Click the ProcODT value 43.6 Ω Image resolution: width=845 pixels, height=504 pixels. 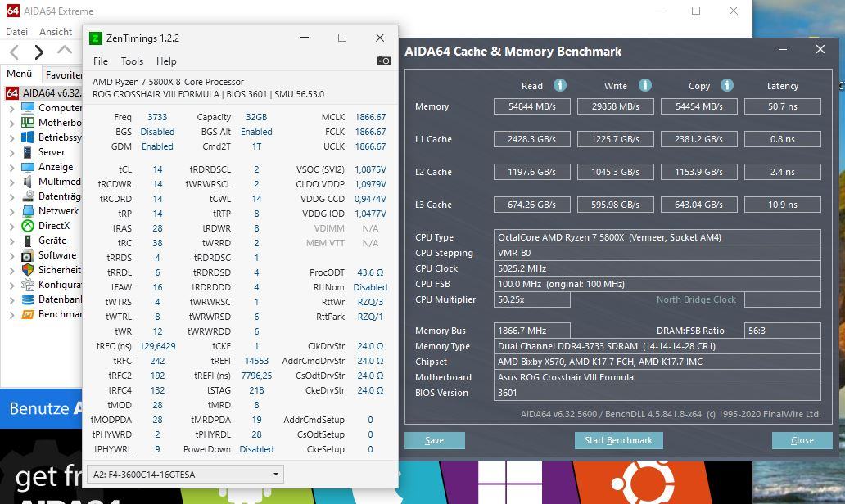[x=370, y=272]
